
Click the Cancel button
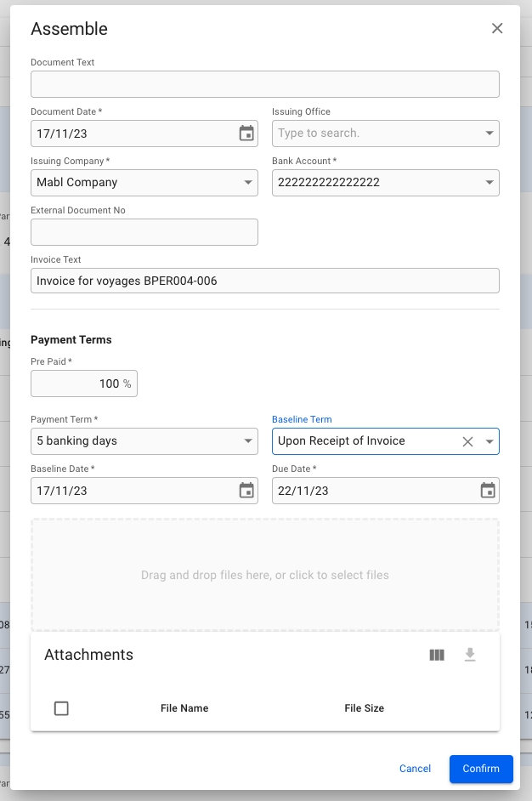tap(415, 769)
